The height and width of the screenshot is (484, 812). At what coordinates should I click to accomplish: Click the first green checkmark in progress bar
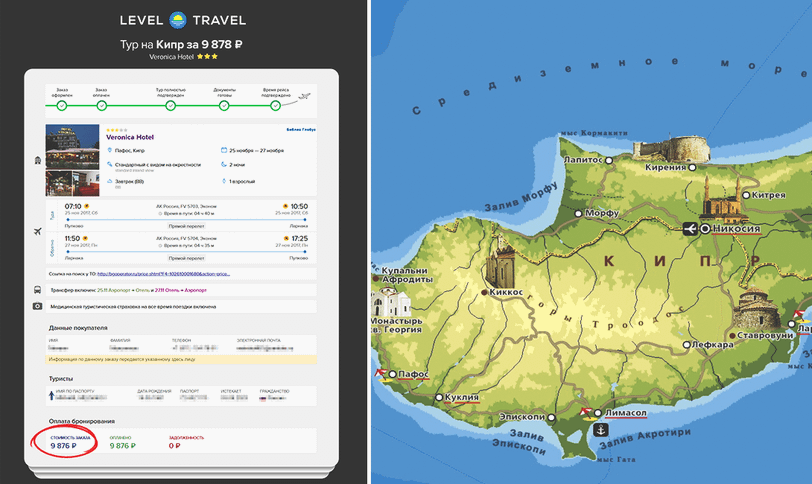(62, 105)
